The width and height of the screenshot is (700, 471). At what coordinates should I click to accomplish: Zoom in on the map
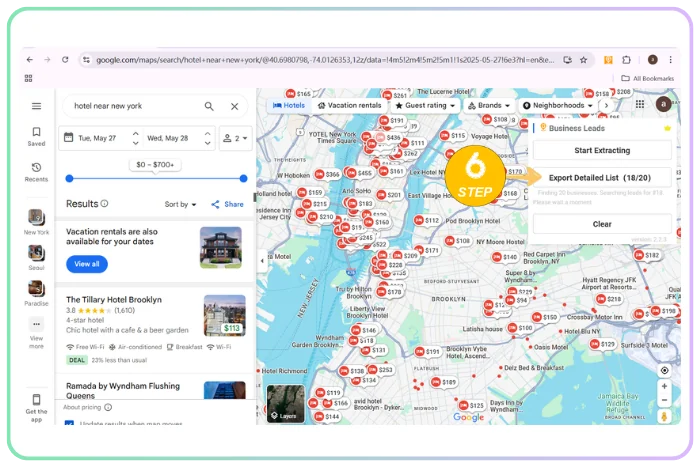click(664, 386)
